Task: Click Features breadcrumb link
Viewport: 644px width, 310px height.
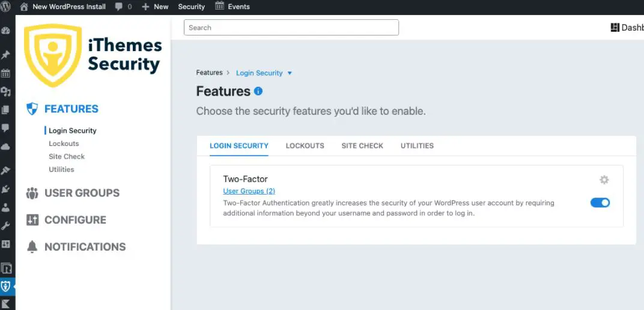Action: pyautogui.click(x=209, y=73)
